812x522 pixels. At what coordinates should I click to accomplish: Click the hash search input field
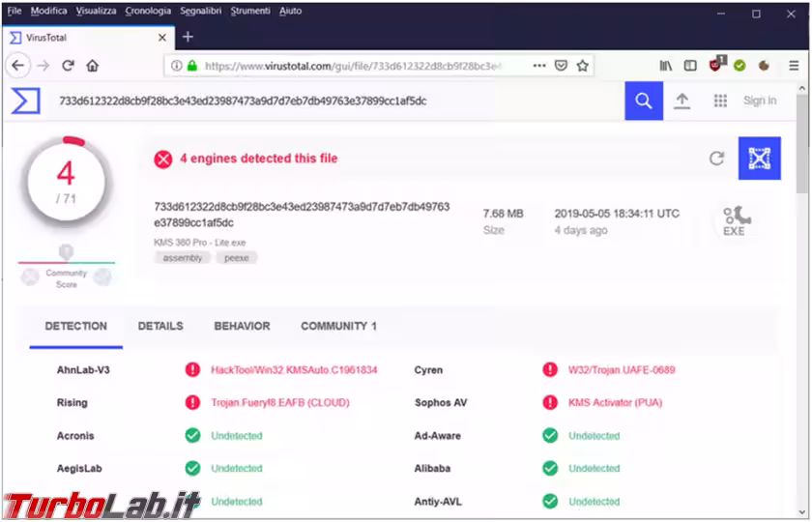coord(336,101)
